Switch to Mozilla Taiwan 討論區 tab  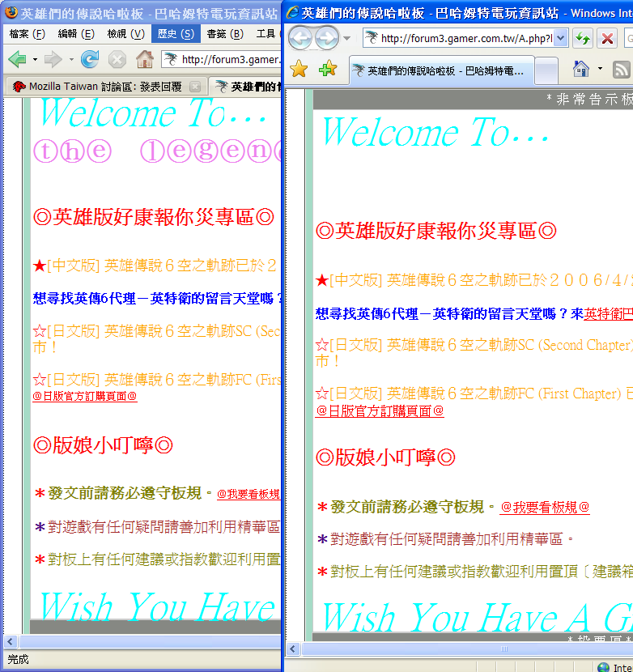[105, 87]
